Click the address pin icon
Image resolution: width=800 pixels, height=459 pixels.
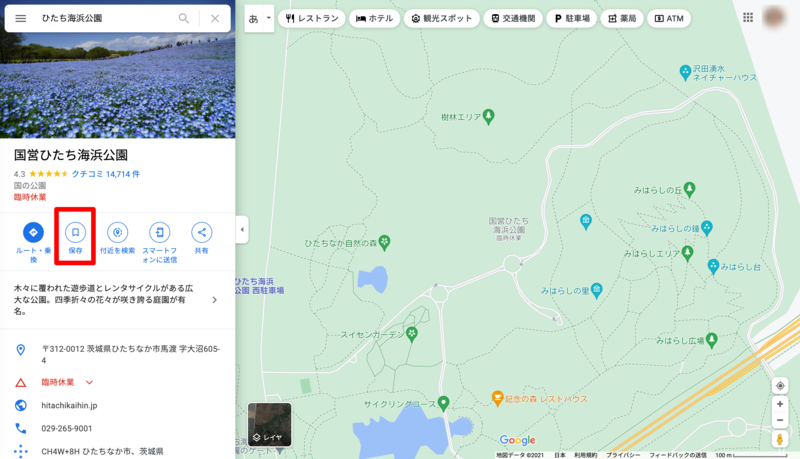[20, 350]
